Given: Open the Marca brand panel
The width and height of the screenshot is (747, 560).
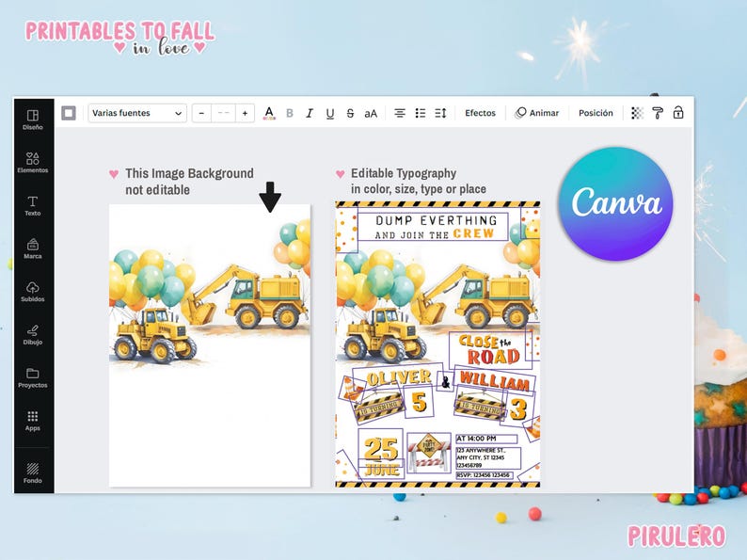Looking at the screenshot, I should click(x=32, y=248).
